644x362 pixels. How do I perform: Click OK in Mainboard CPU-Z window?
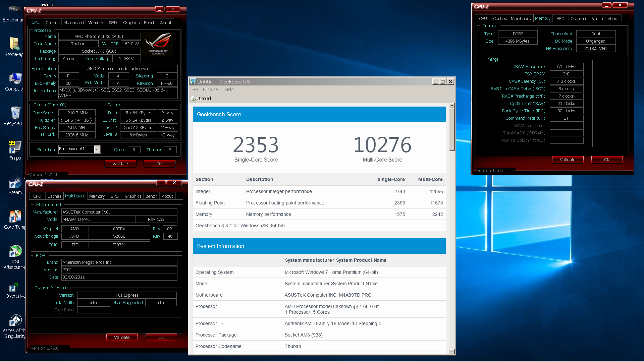click(161, 337)
